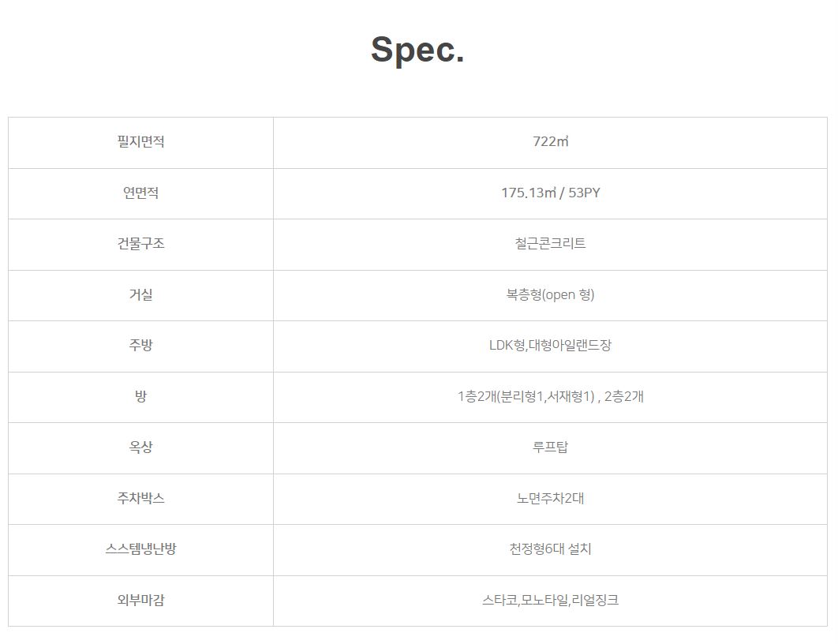Screen dimensions: 838x644
Task: Click the 175.13㎡ / 53PY value
Action: pyautogui.click(x=551, y=193)
